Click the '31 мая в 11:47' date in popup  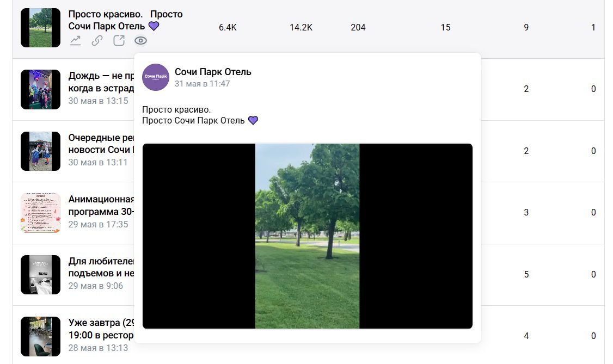tap(202, 84)
